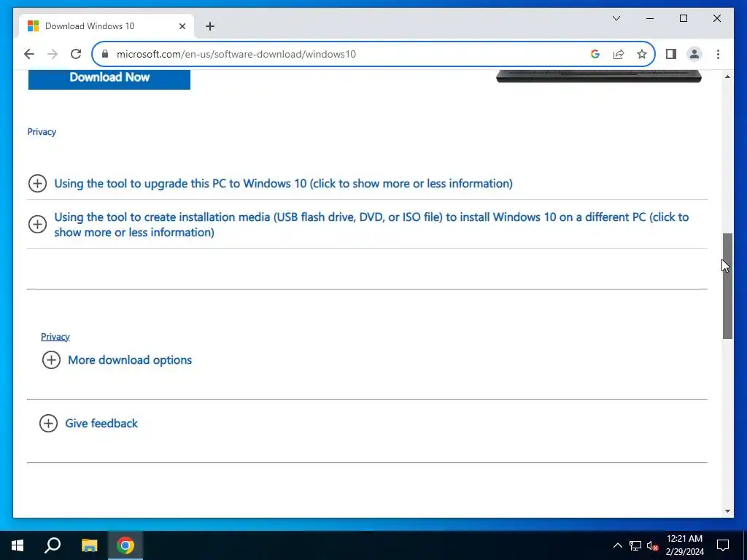Show hidden system tray icons
Viewport: 747px width, 560px height.
tap(617, 545)
